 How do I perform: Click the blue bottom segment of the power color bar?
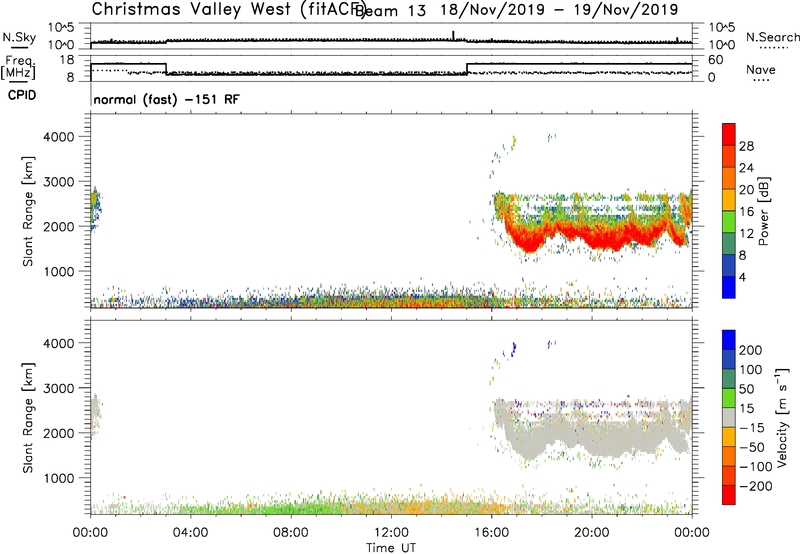click(729, 287)
